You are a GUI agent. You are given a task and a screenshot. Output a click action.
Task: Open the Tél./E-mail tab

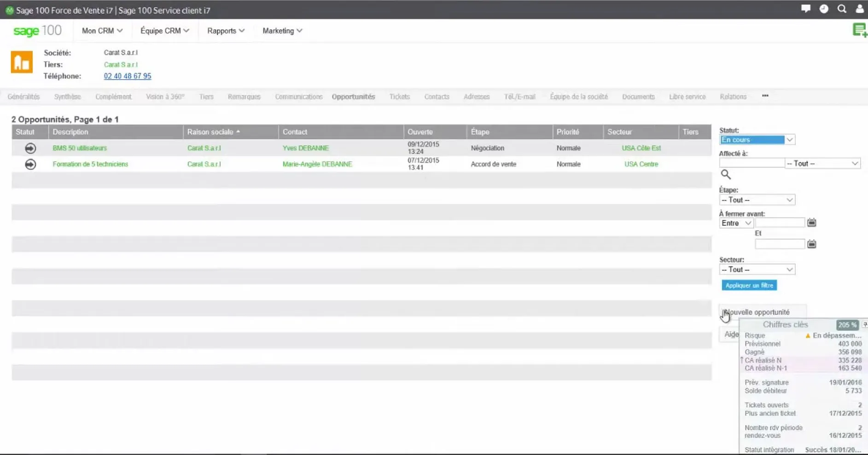tap(520, 97)
